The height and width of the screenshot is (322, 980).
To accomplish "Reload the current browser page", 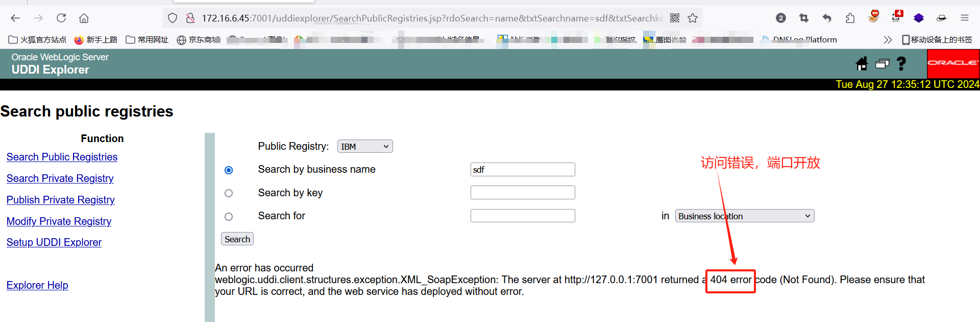I will (x=61, y=18).
